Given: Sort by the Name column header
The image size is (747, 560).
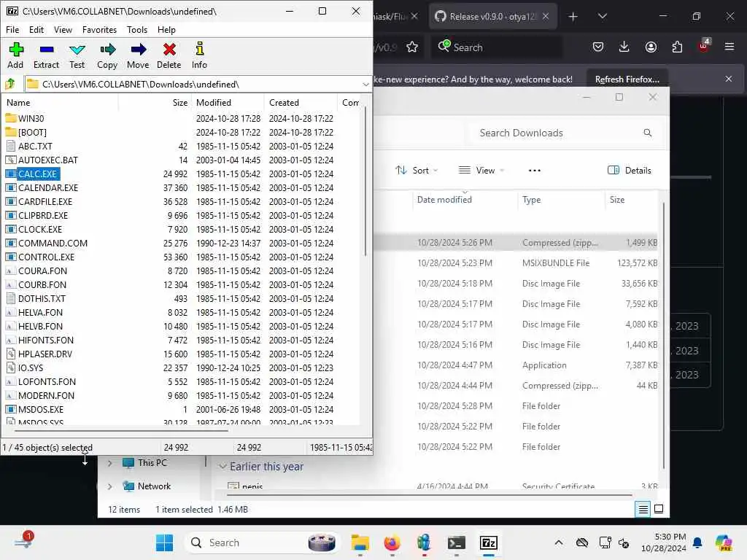Looking at the screenshot, I should pos(60,102).
